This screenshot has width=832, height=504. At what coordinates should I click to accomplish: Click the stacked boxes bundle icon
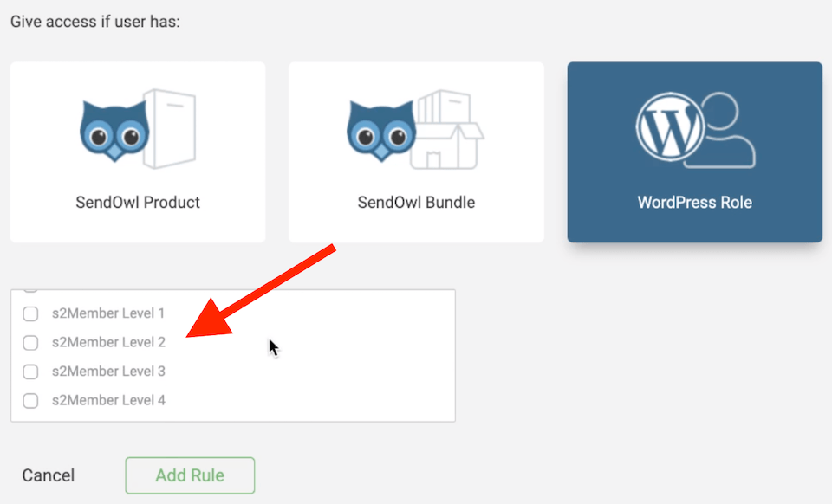447,130
